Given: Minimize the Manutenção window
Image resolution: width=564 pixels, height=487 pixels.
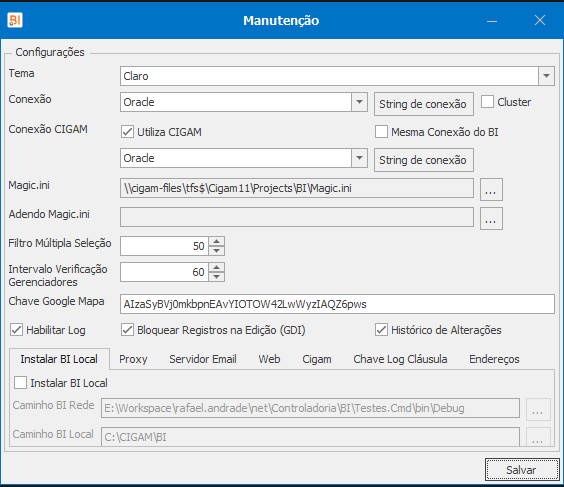Looking at the screenshot, I should coord(492,21).
